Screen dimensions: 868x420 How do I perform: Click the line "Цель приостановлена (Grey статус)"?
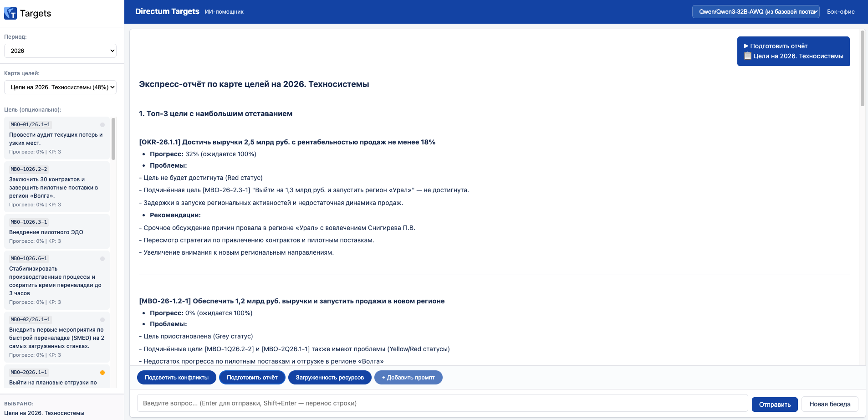[196, 336]
